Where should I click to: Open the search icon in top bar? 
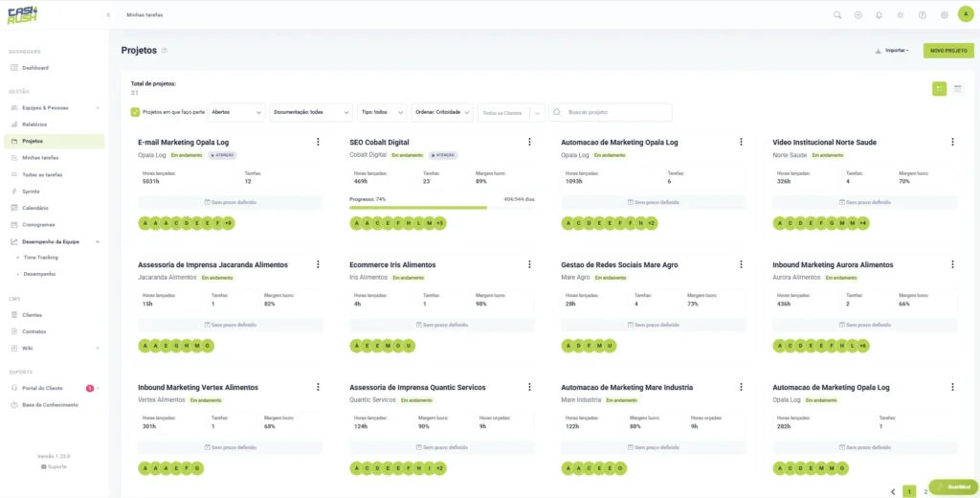pyautogui.click(x=836, y=15)
